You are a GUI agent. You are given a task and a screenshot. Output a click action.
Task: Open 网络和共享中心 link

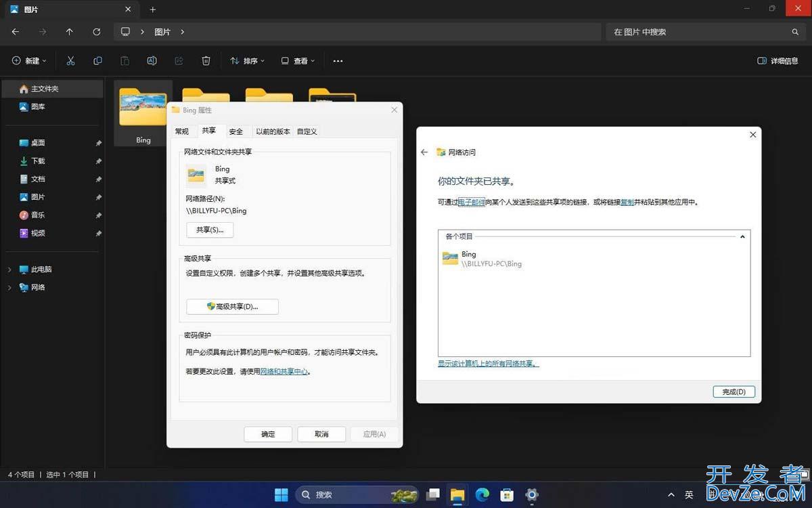click(284, 371)
